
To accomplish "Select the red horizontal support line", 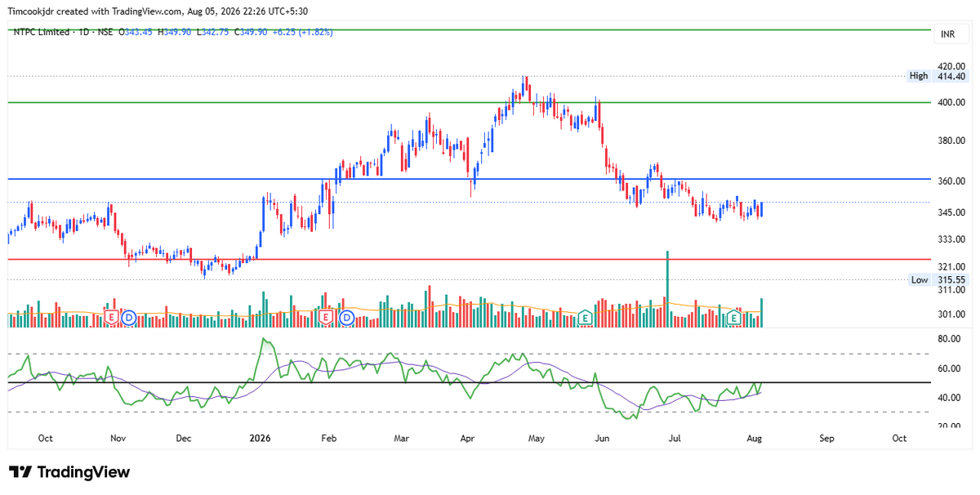I will [x=470, y=259].
